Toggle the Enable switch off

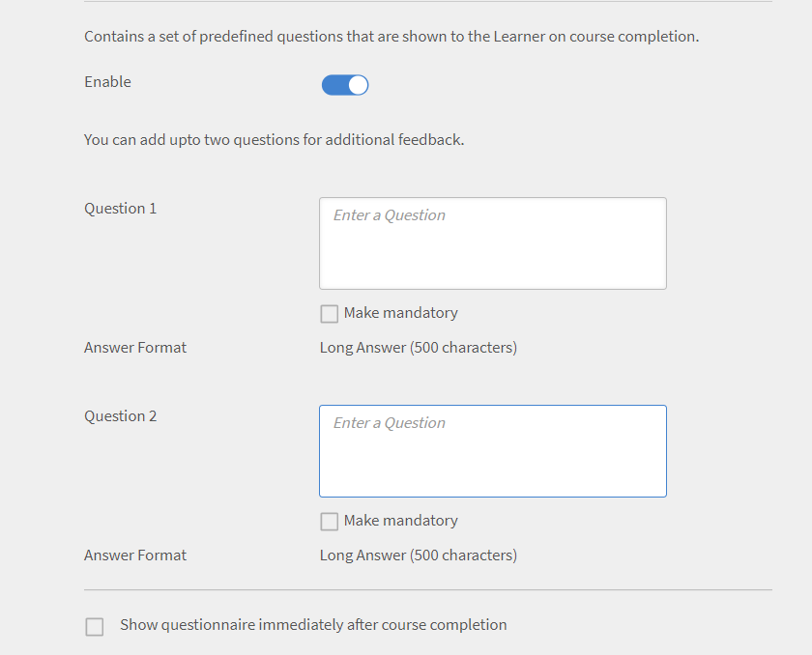[x=345, y=85]
